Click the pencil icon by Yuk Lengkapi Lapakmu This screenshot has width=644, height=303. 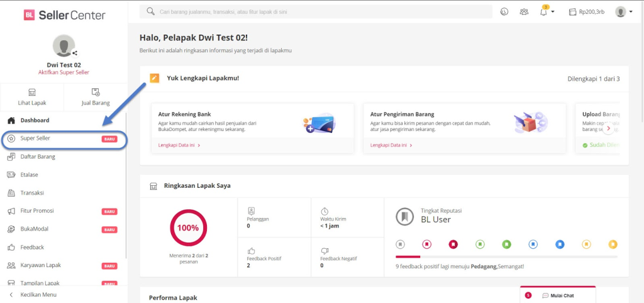tap(155, 78)
